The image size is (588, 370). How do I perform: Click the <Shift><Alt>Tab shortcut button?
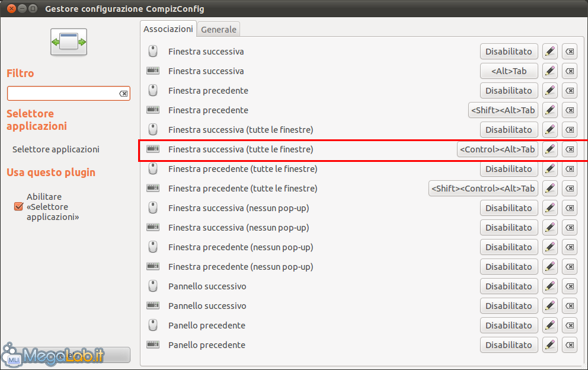[x=503, y=110]
